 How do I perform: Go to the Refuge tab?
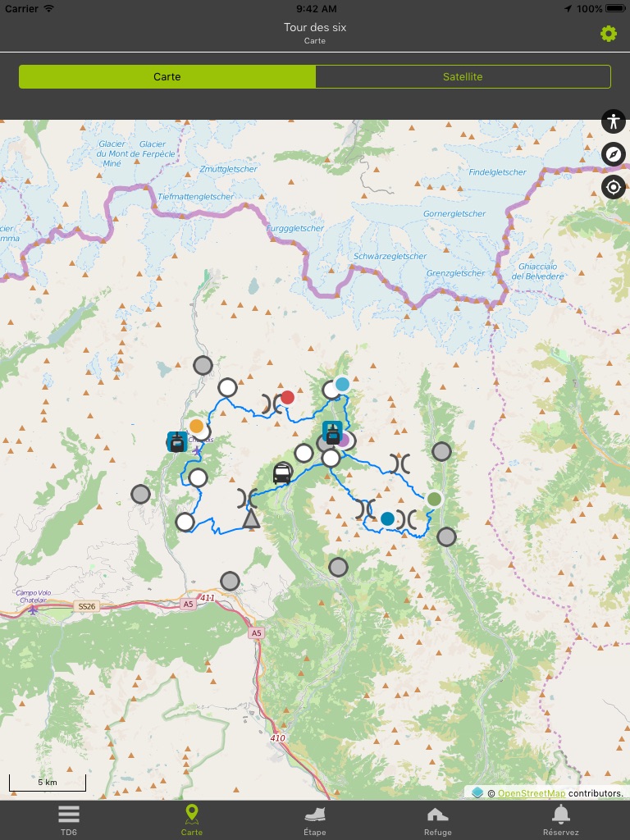[x=438, y=820]
